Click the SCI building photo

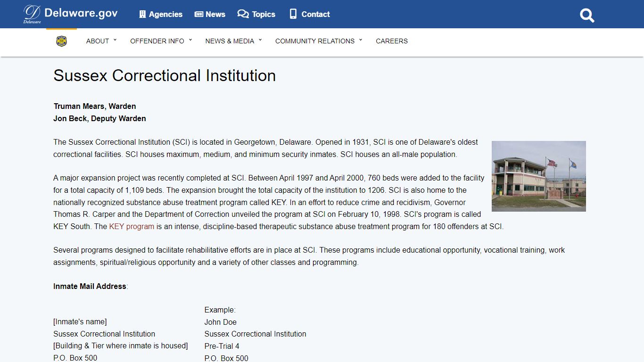(539, 176)
